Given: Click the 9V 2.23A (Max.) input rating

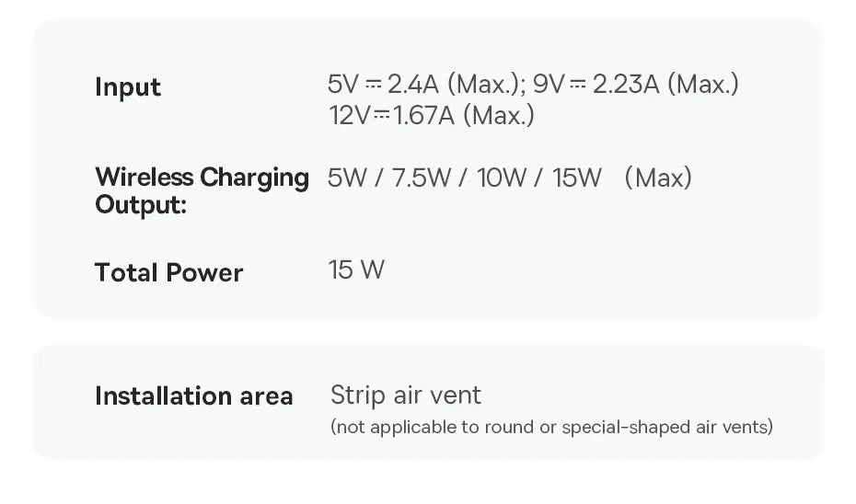Looking at the screenshot, I should [x=636, y=85].
